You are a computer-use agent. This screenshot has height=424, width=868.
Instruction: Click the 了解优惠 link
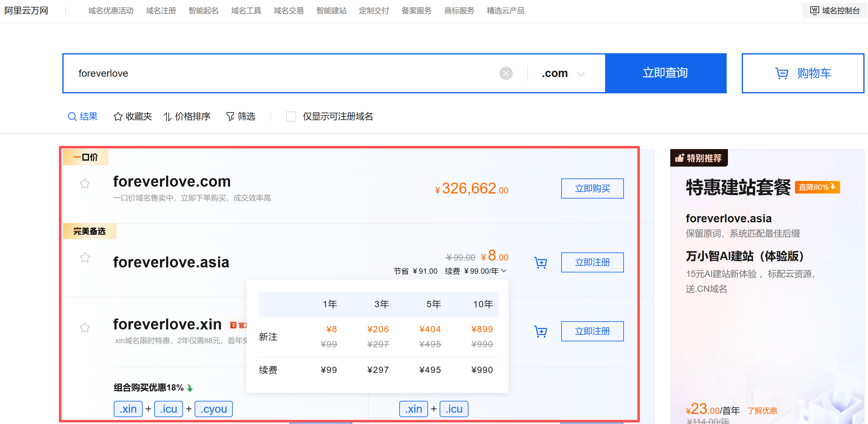click(762, 411)
